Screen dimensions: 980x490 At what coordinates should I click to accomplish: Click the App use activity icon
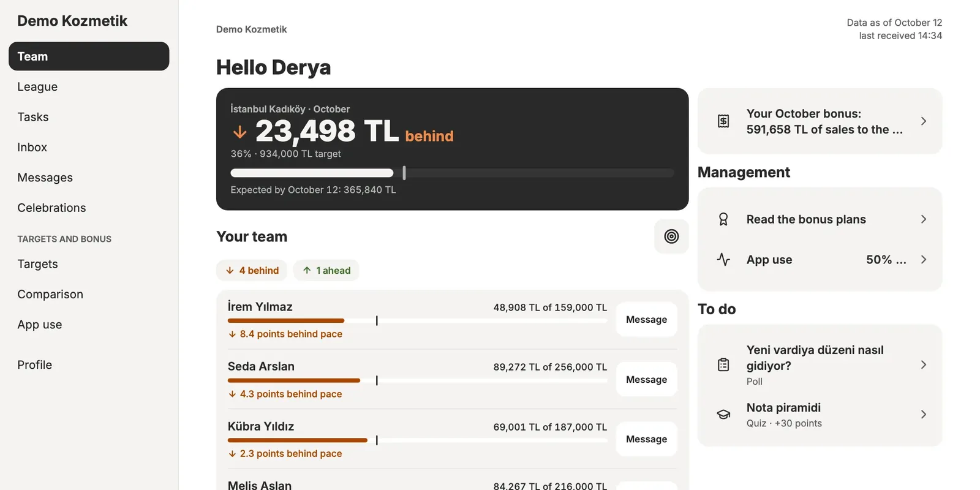723,260
